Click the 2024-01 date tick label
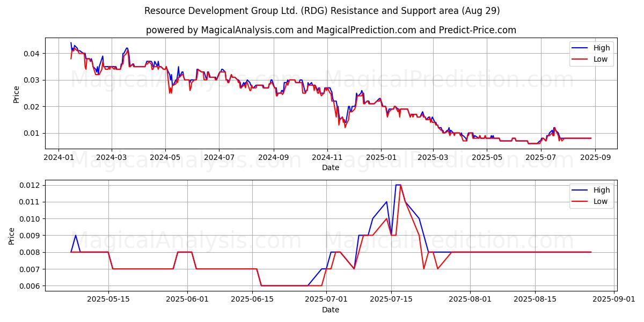 (x=58, y=158)
